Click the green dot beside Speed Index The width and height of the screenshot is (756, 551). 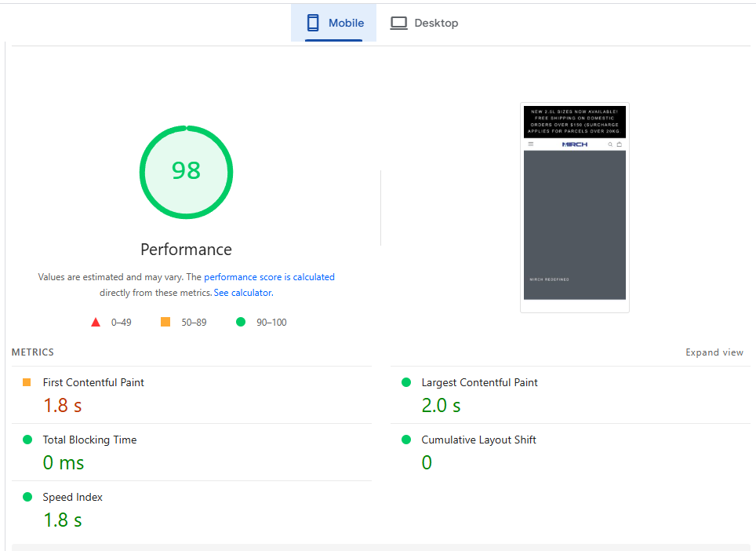point(27,497)
